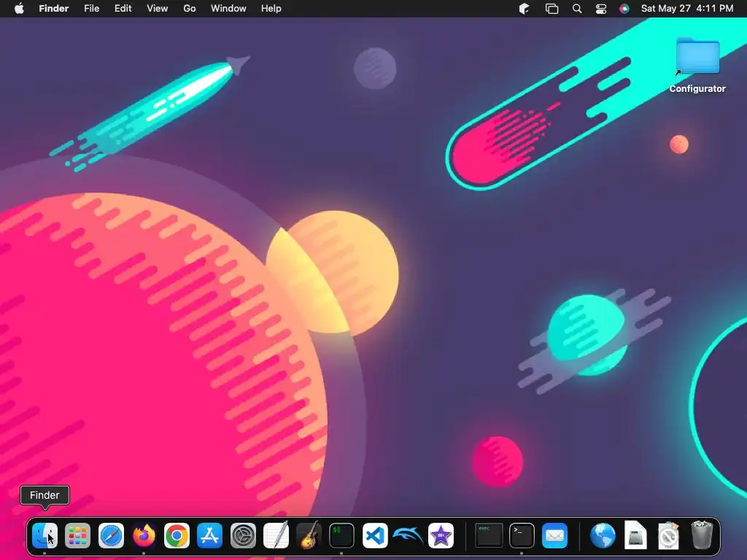This screenshot has width=747, height=560.
Task: Open the Trash in the Dock
Action: (702, 535)
